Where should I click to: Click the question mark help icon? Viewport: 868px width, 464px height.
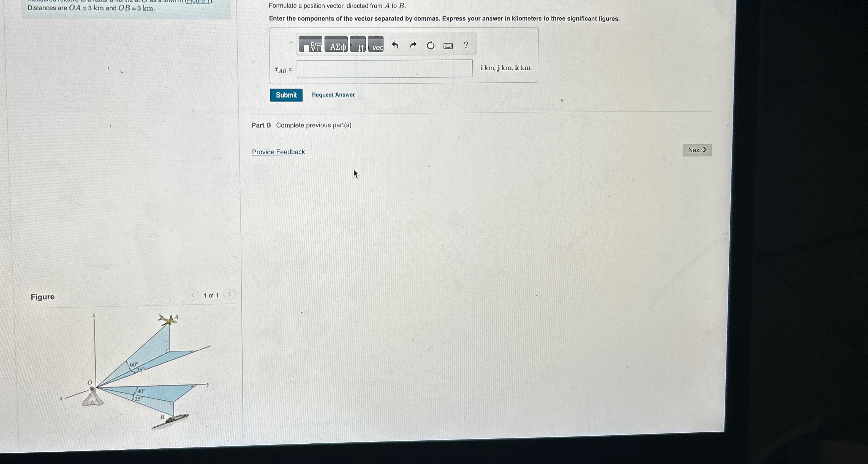[466, 45]
